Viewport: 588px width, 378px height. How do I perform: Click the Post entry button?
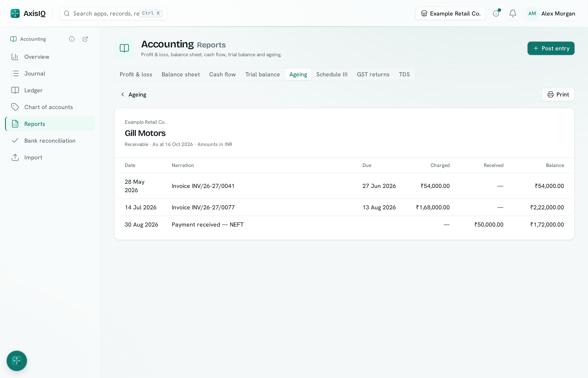pyautogui.click(x=551, y=48)
